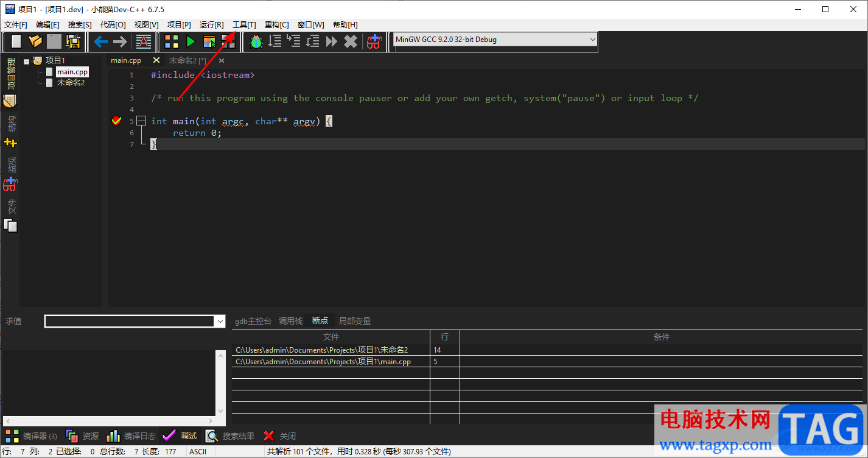Open the 调试 bottom tab

180,436
